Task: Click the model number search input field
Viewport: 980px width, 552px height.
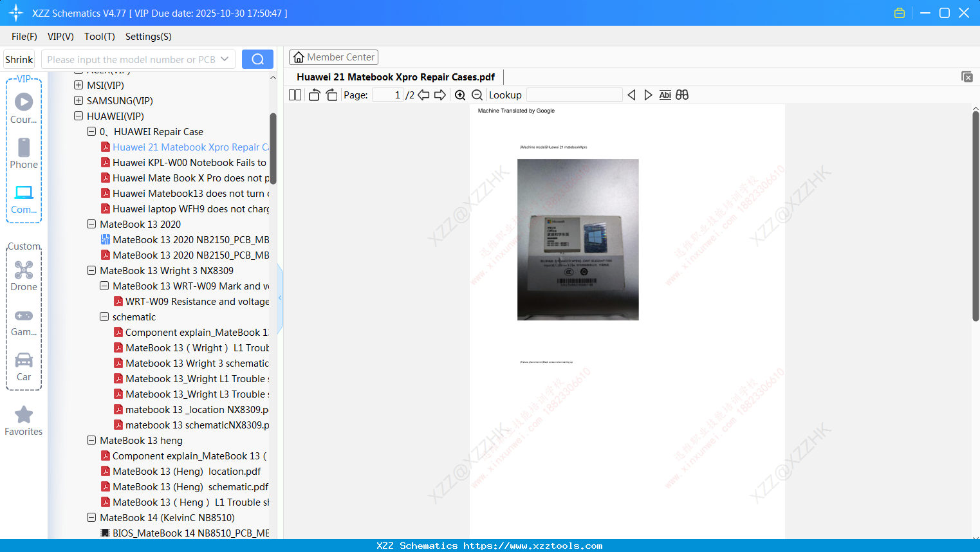Action: coord(131,59)
